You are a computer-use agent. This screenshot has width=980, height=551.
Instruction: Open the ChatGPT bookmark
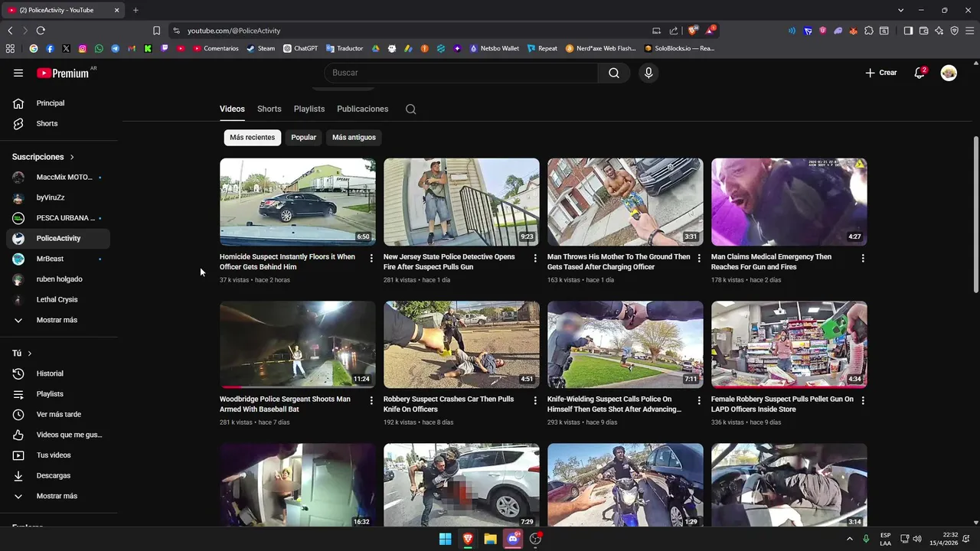[x=300, y=48]
